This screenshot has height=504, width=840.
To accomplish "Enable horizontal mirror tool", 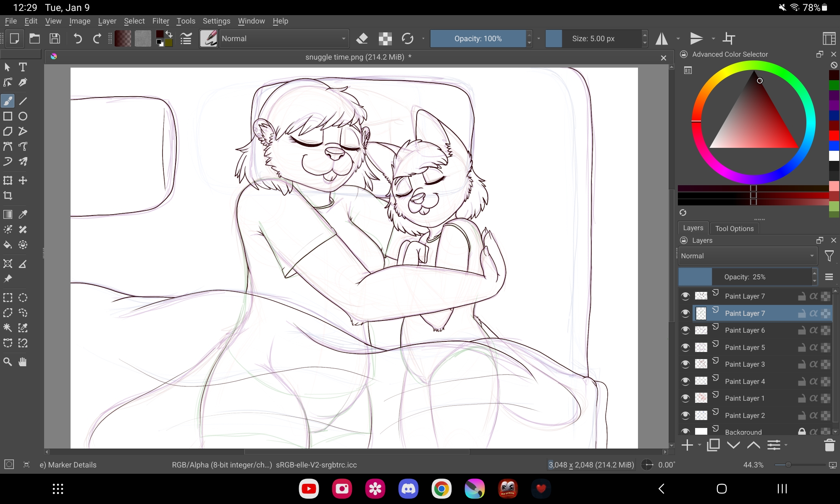I will pos(662,39).
